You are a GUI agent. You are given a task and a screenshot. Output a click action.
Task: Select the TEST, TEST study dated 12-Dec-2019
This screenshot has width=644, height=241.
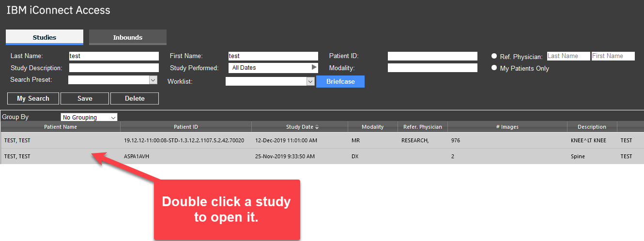click(x=322, y=140)
